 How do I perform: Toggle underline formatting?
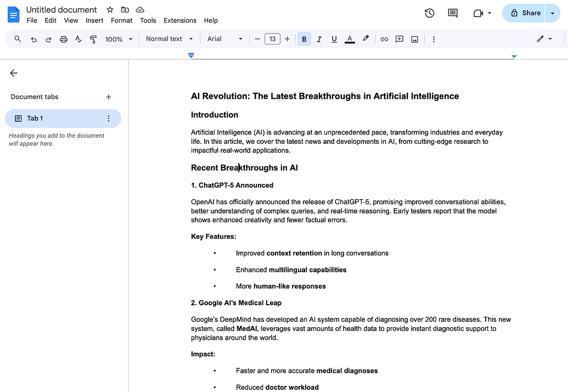334,39
